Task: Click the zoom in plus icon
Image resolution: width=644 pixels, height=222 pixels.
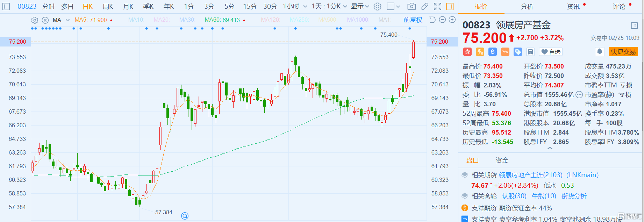Action: coord(452,20)
